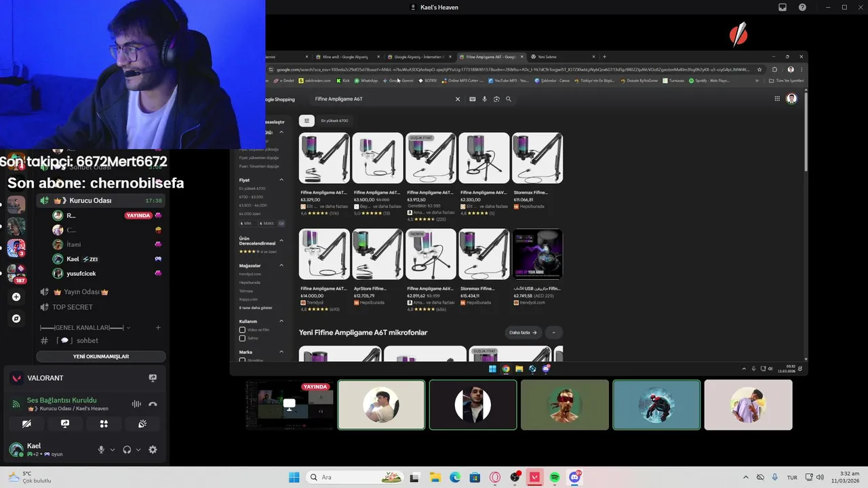Open WhatsApp bookmark in bookmarks bar
Image resolution: width=868 pixels, height=488 pixels.
coord(366,81)
